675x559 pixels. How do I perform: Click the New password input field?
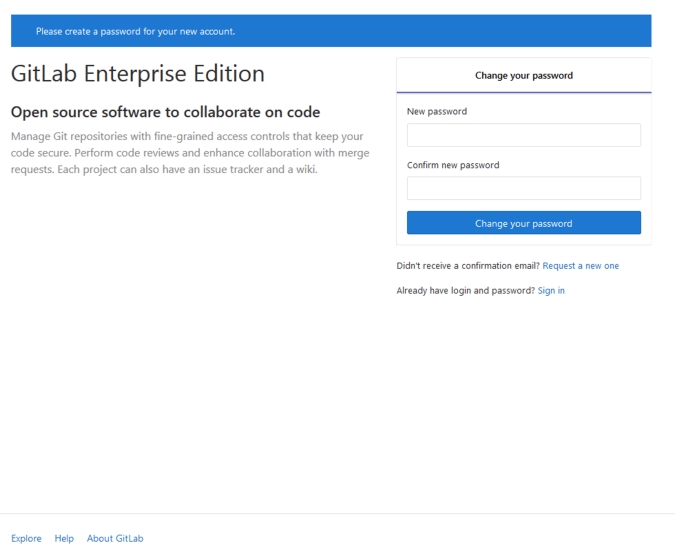523,135
